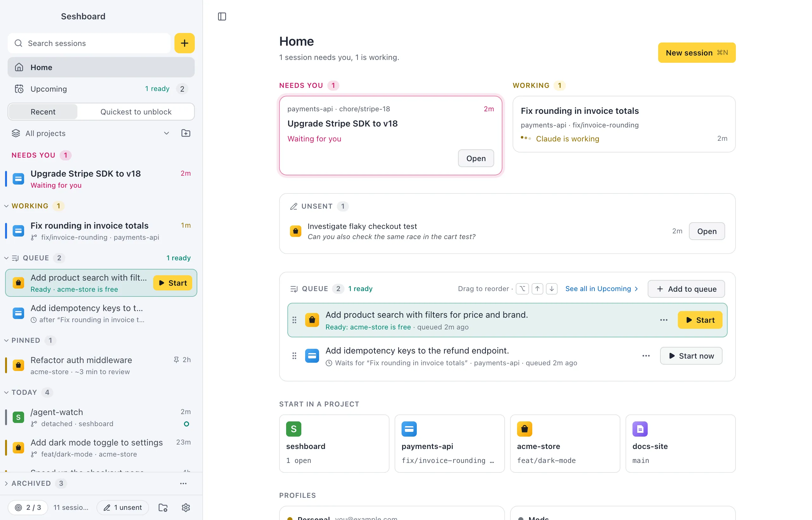Click Add to queue button
812x520 pixels.
pyautogui.click(x=686, y=289)
